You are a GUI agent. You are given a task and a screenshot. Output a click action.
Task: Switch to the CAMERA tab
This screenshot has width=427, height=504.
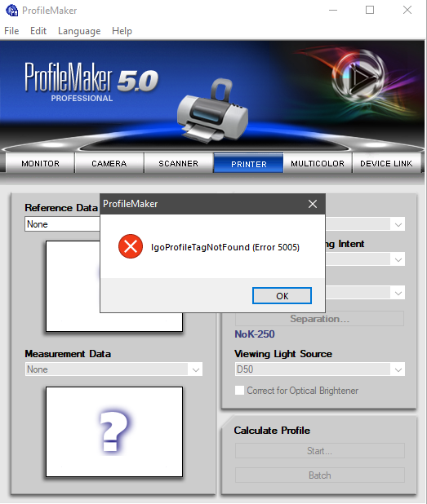click(109, 163)
